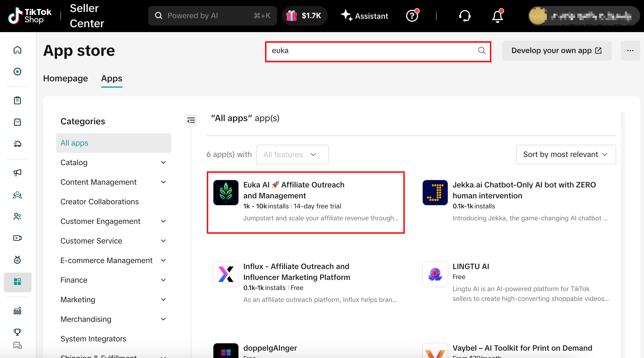Open the analytics bar chart icon in sidebar
The height and width of the screenshot is (358, 644).
tap(17, 311)
